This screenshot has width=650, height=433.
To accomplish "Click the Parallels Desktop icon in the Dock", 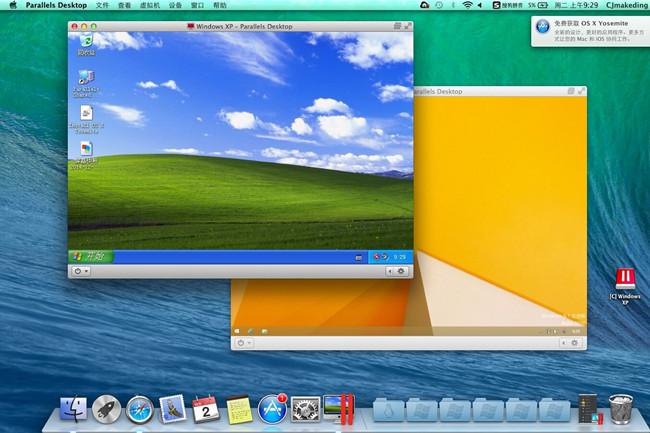I will [338, 409].
